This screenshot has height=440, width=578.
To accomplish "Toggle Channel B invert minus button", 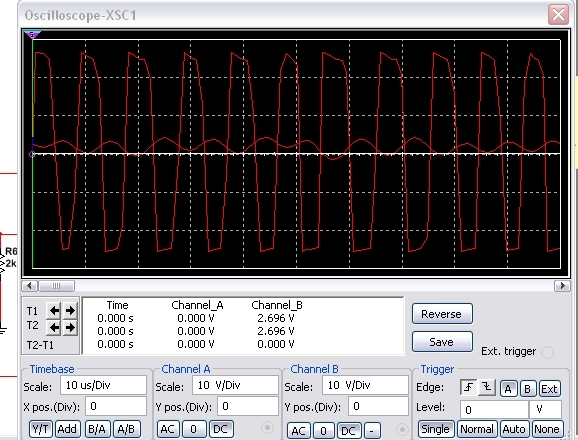I will [x=372, y=430].
